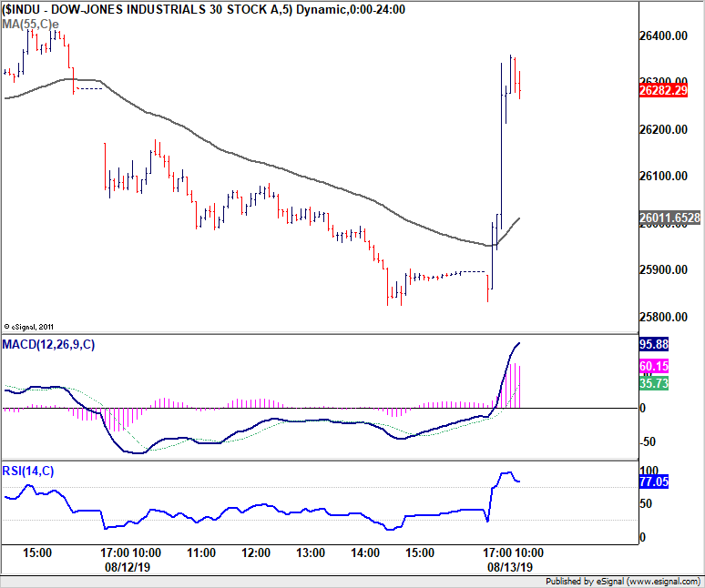Select the MA(55,C)e indicator label

(31, 25)
